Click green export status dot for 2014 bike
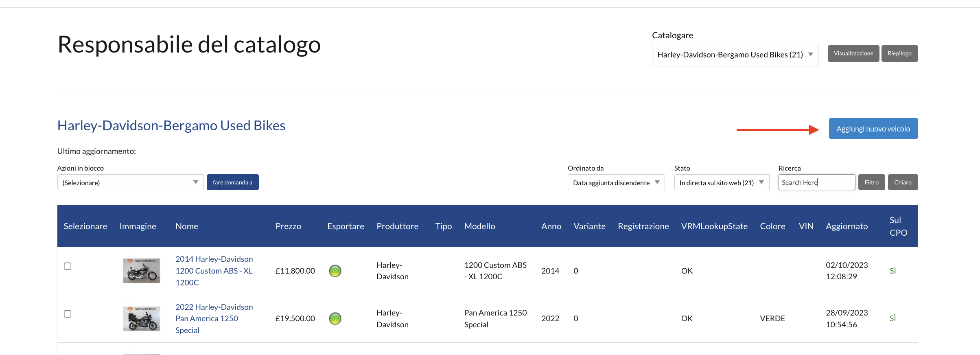 click(335, 271)
